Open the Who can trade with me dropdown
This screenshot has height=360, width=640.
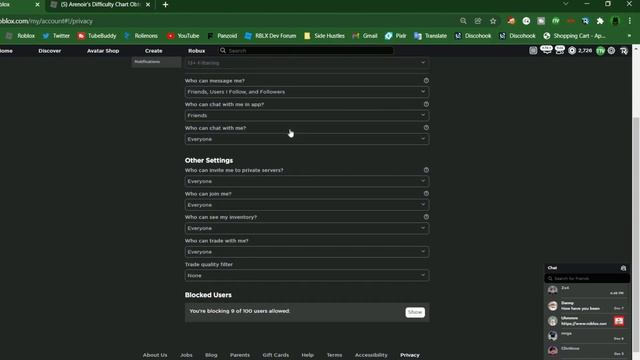click(307, 252)
